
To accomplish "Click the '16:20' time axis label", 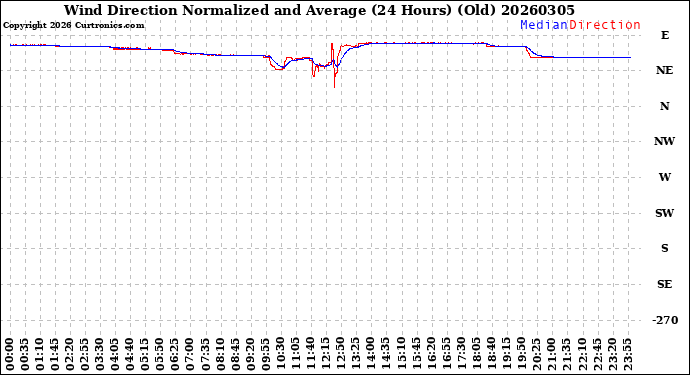I will pos(431,355).
